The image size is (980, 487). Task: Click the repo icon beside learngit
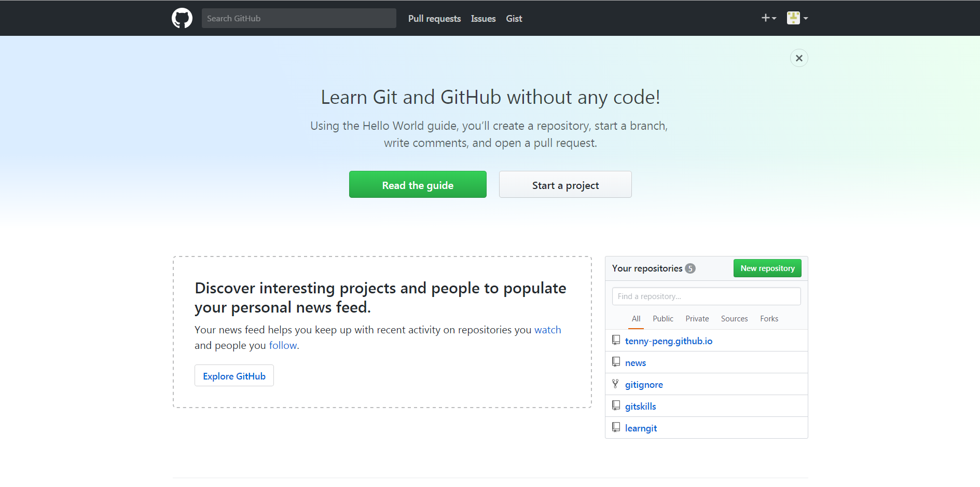click(616, 427)
